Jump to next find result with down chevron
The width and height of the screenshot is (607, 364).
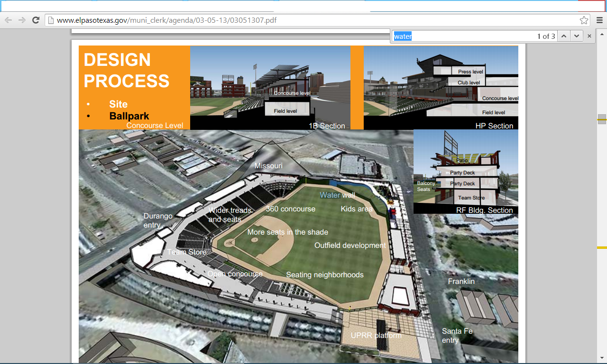(x=576, y=36)
